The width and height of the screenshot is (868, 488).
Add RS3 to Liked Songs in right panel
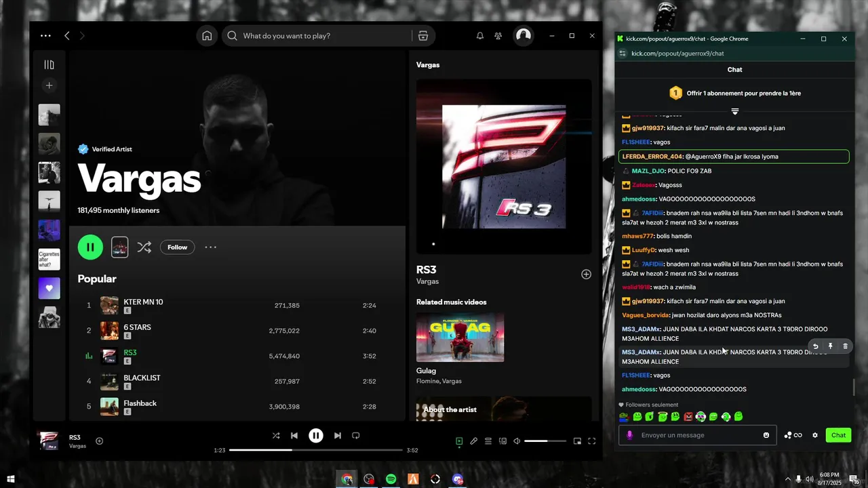[x=586, y=274]
